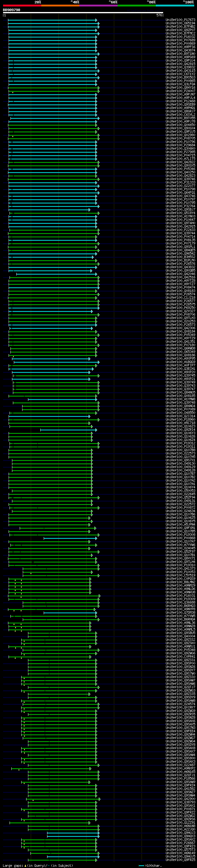Click the UniRef100_Q43115 label
This screenshot has width=197, height=868.
pos(180,71)
